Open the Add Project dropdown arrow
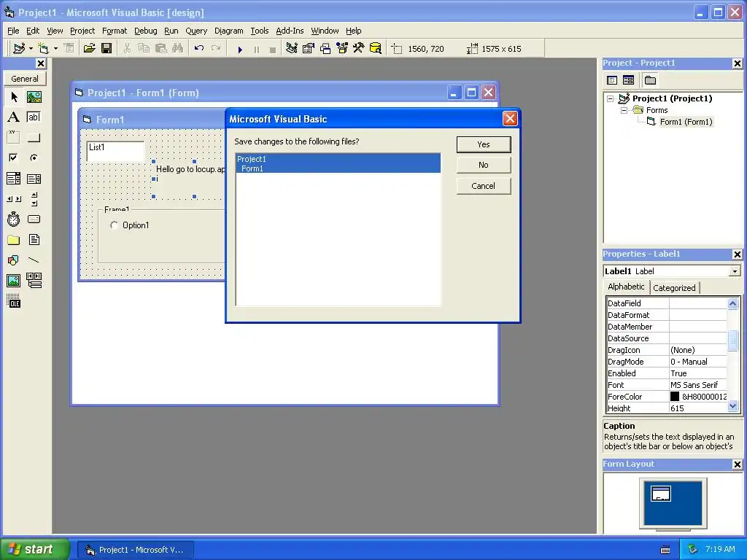The width and height of the screenshot is (747, 560). (31, 49)
